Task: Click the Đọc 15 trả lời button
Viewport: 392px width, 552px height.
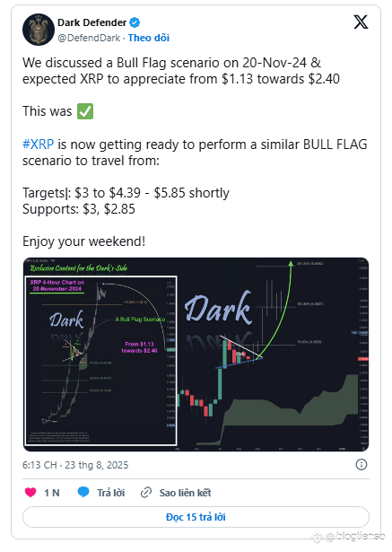Action: [196, 517]
